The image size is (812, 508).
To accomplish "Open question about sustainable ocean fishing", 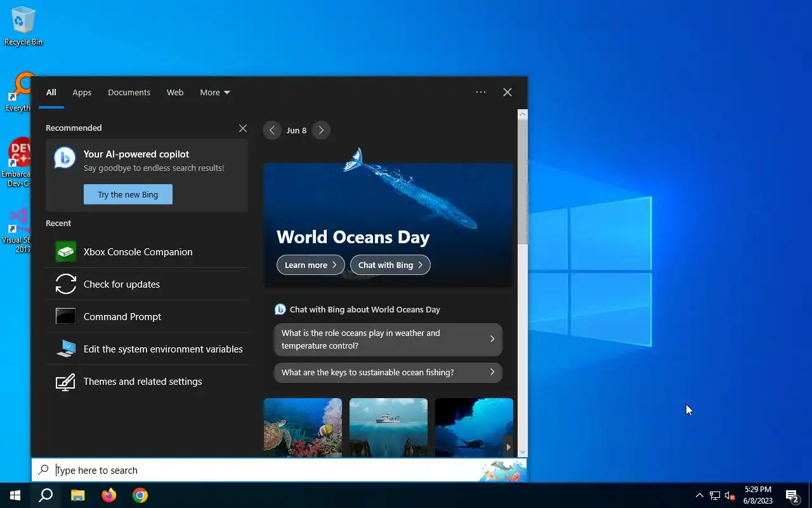I will 388,372.
